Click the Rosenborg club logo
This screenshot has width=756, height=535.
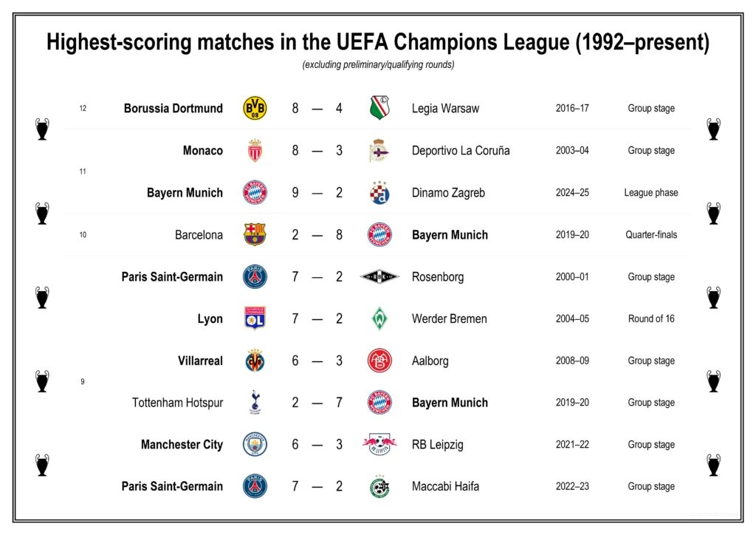tap(379, 277)
